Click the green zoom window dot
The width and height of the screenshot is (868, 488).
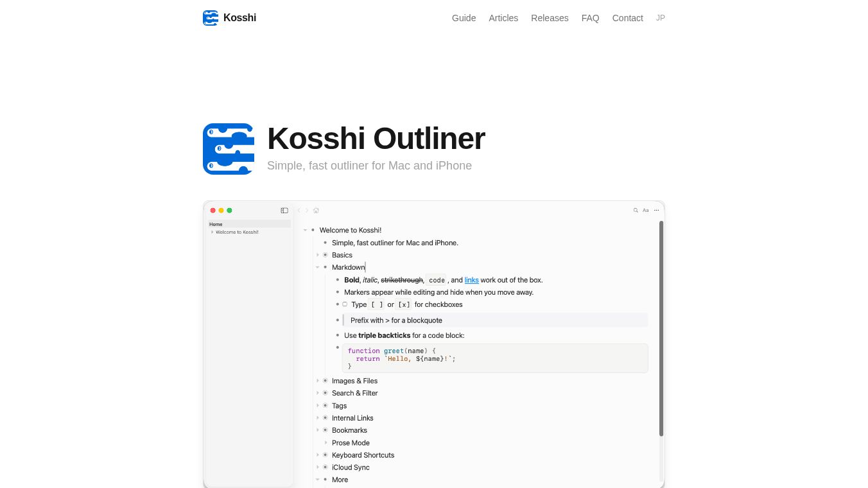[230, 211]
